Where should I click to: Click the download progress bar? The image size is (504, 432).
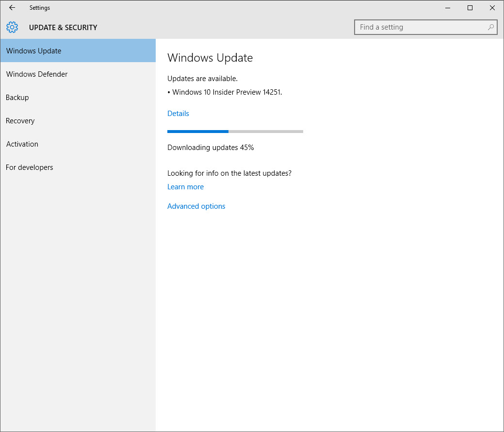click(x=235, y=132)
